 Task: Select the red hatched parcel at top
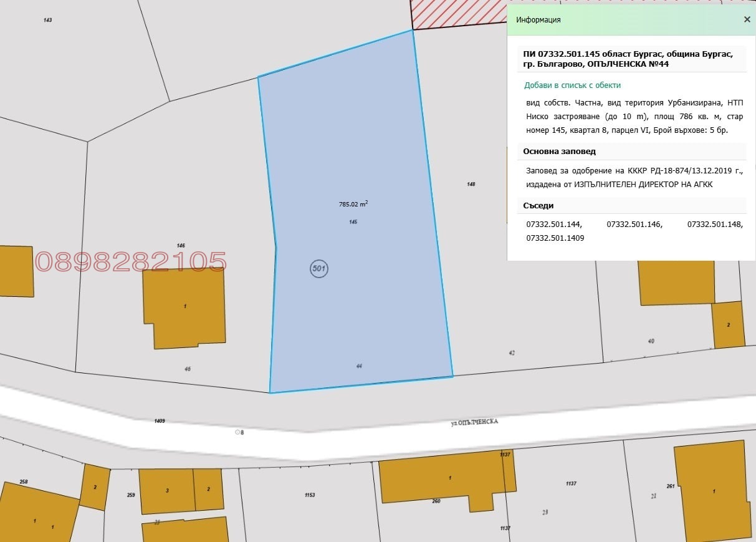pyautogui.click(x=458, y=14)
